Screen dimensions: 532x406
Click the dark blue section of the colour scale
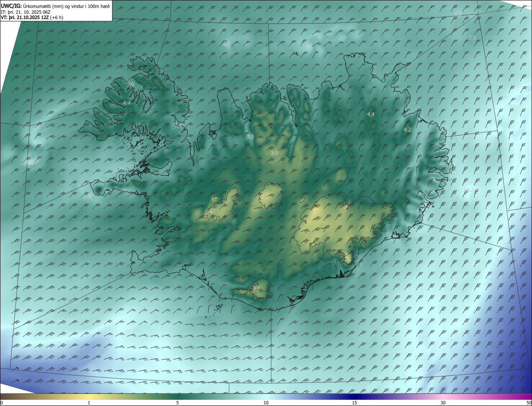pyautogui.click(x=355, y=396)
